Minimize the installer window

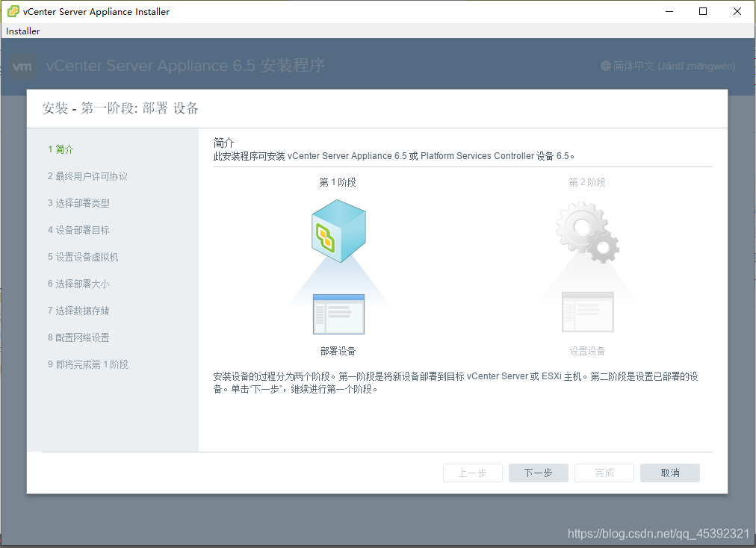click(669, 11)
